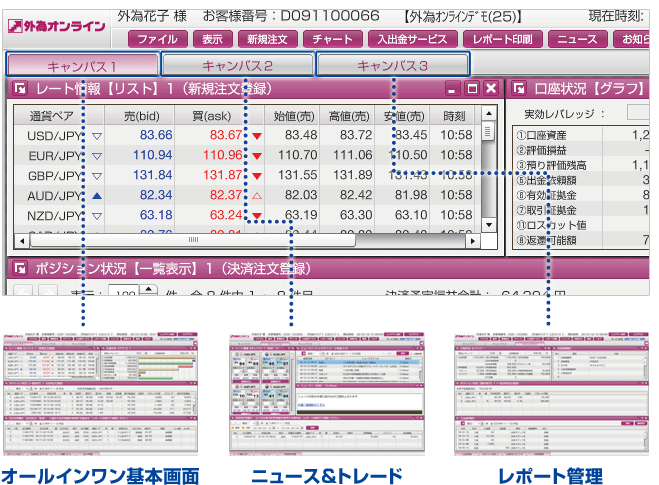Click EUR/JPY ask price 110.96

[223, 155]
